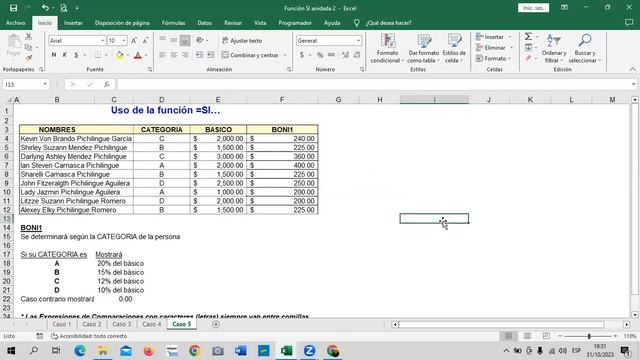Click the zoom slider handle
The image size is (640, 360).
click(x=589, y=336)
